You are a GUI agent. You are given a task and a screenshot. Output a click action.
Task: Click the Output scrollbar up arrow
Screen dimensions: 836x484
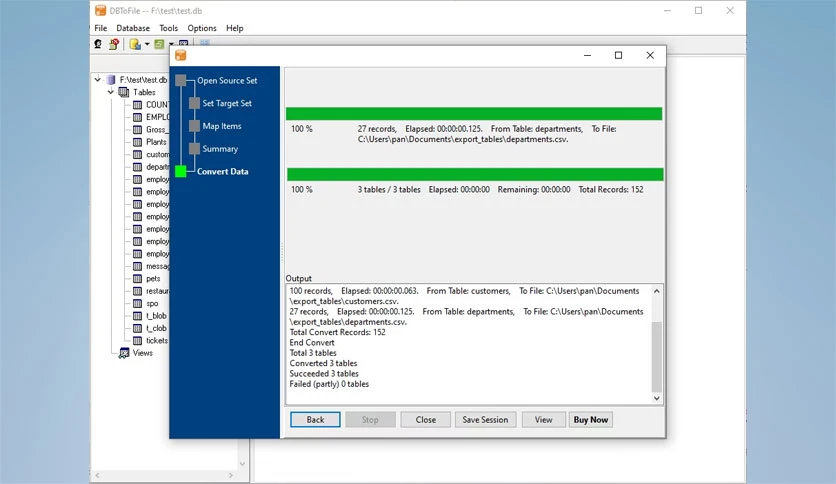tap(656, 291)
